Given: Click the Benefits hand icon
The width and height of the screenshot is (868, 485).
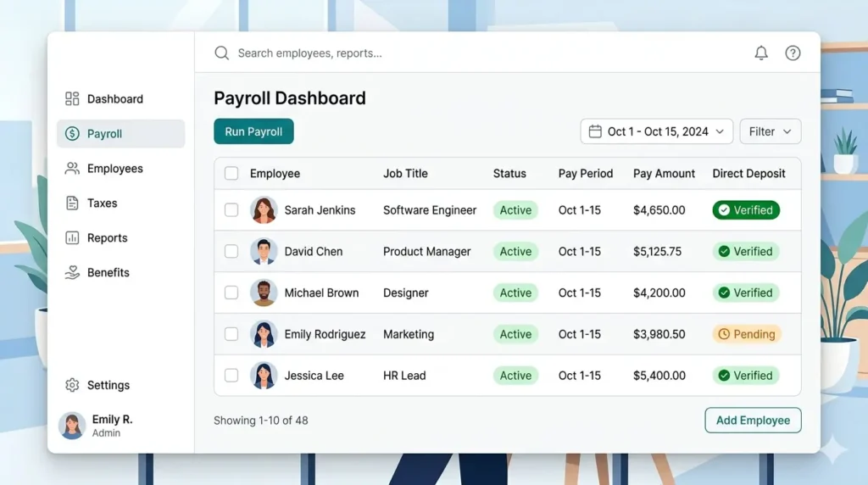Looking at the screenshot, I should tap(72, 272).
